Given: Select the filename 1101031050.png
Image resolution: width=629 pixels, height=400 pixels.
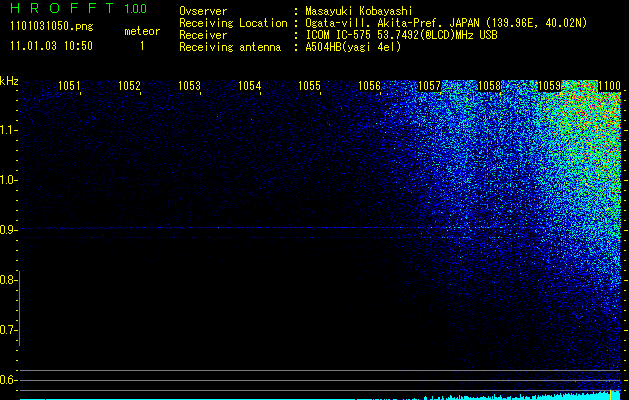Looking at the screenshot, I should click(52, 26).
